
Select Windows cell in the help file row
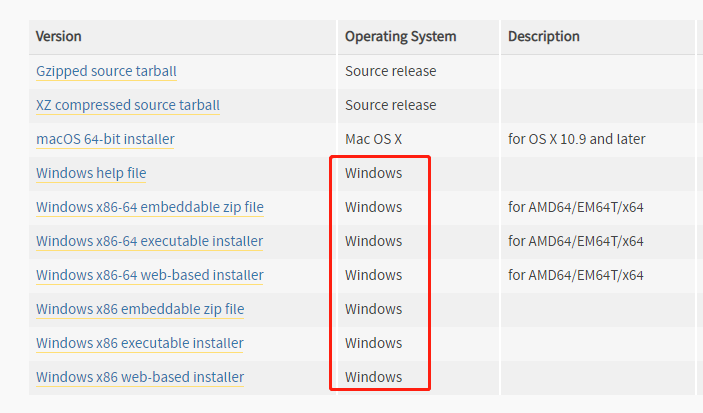373,173
